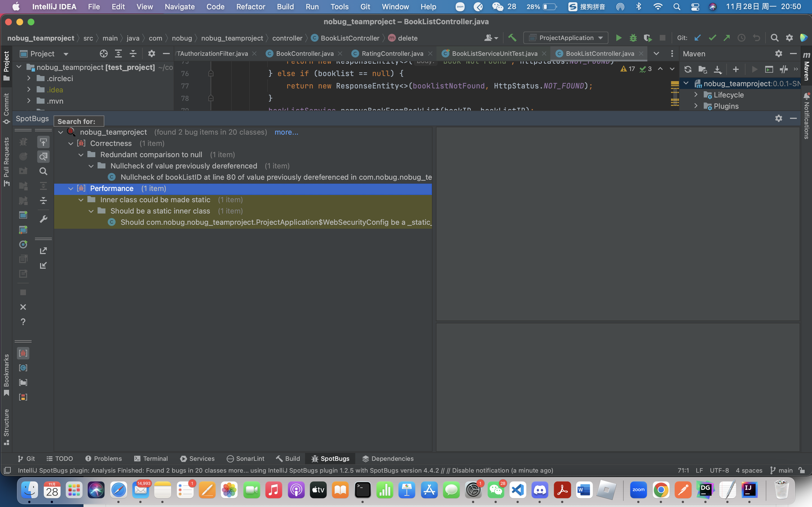Click SpotBugs collapse all tree icon
Image resolution: width=812 pixels, height=507 pixels.
[x=43, y=201]
